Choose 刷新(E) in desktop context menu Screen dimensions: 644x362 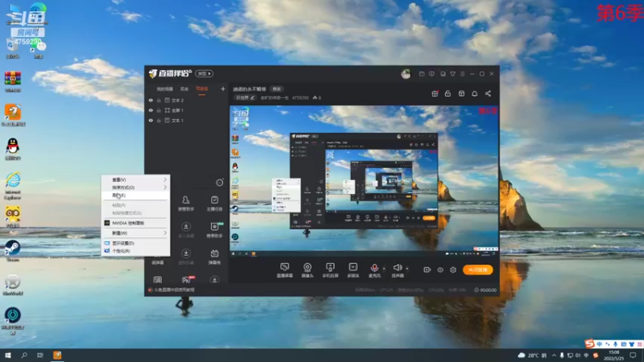(x=136, y=195)
